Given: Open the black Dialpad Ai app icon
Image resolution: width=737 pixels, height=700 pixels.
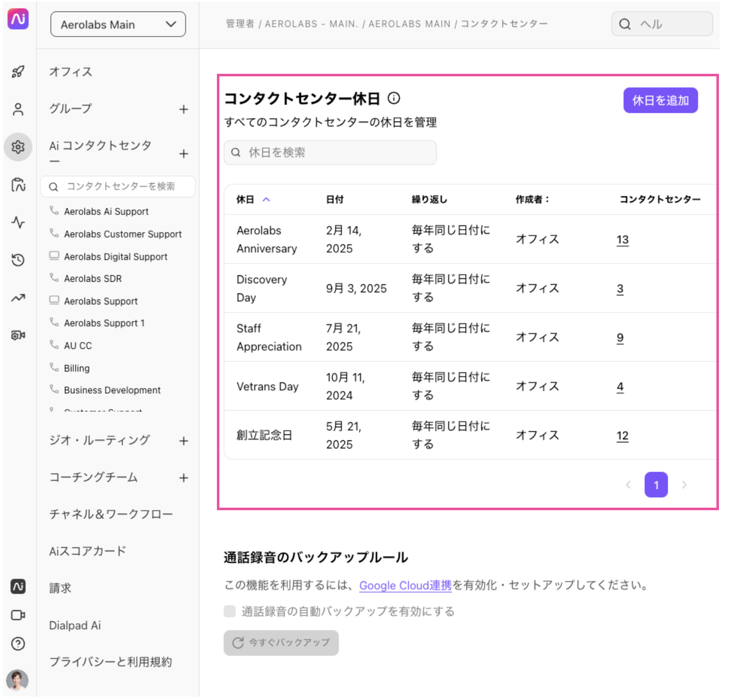Looking at the screenshot, I should [18, 587].
